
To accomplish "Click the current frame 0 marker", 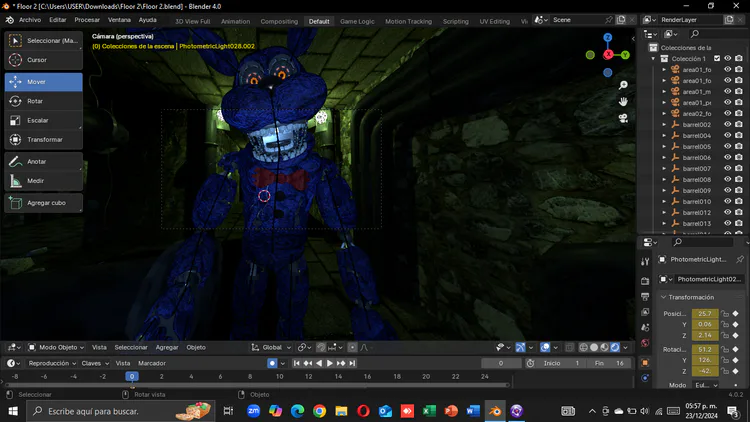I will (132, 377).
